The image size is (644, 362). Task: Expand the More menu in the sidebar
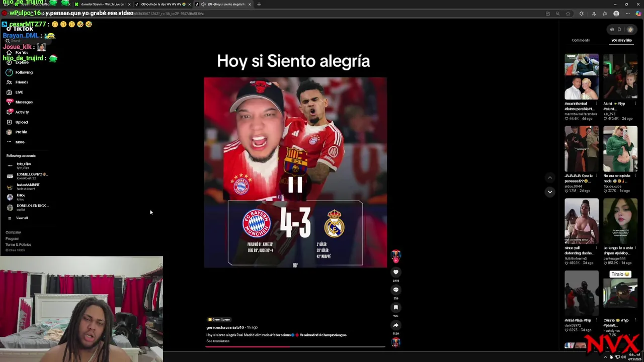pos(16,142)
